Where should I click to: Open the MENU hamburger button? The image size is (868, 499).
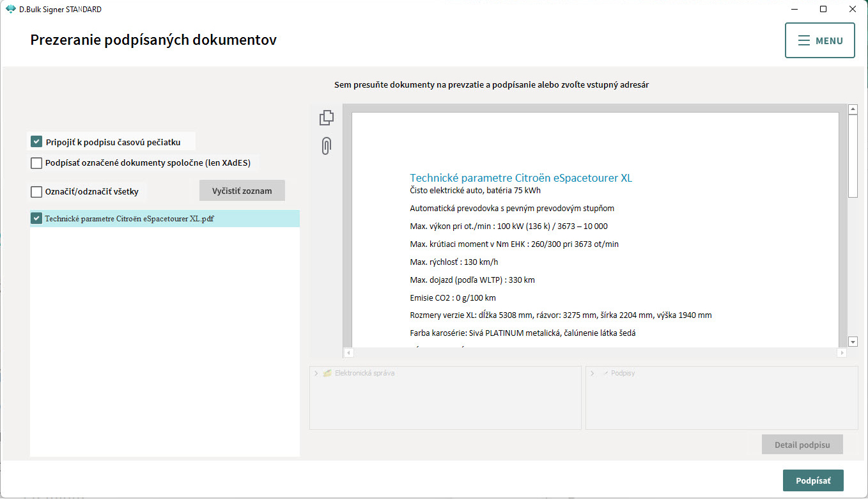click(819, 40)
